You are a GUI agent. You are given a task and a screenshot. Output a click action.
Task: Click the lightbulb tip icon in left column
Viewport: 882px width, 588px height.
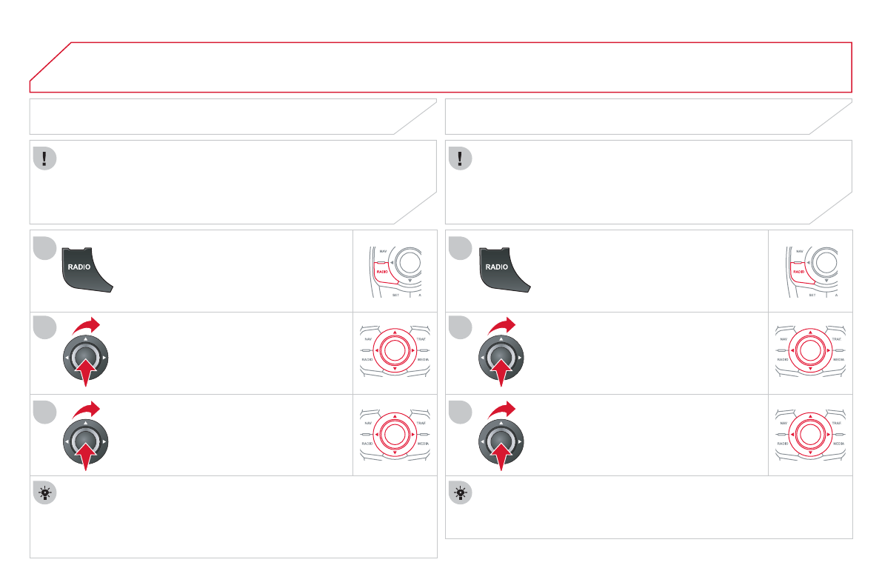coord(46,492)
